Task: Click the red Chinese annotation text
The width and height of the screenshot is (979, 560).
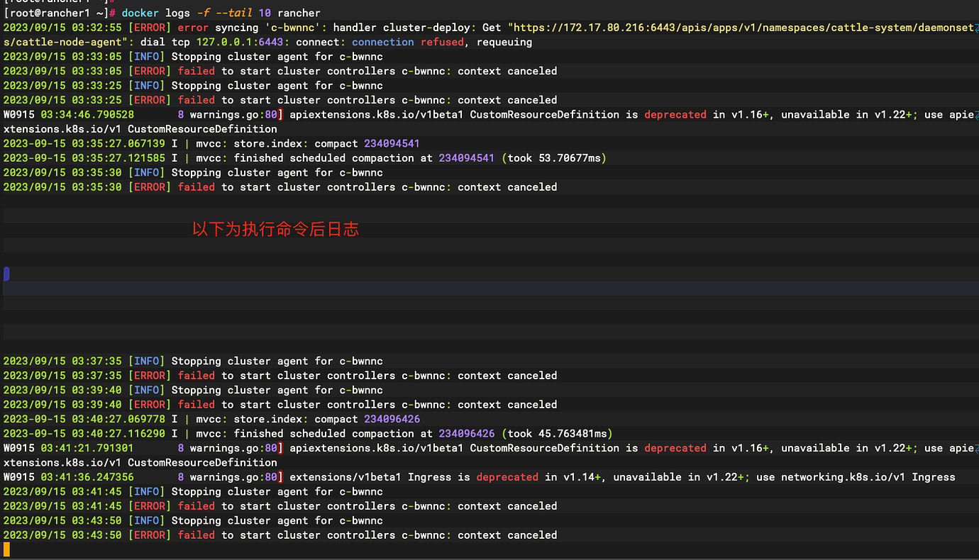Action: pos(276,229)
